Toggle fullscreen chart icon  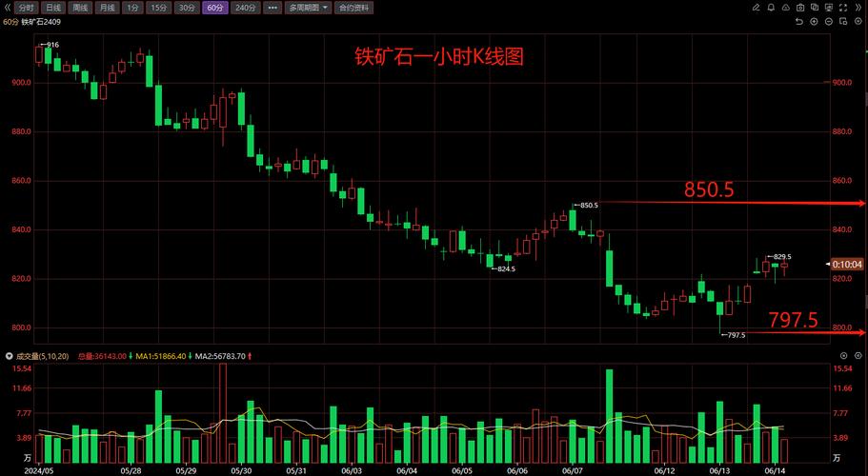pos(843,8)
